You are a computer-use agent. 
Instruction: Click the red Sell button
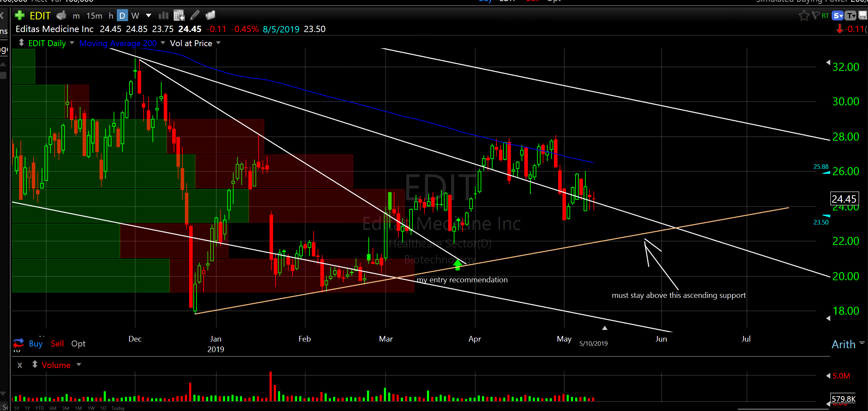pos(57,344)
